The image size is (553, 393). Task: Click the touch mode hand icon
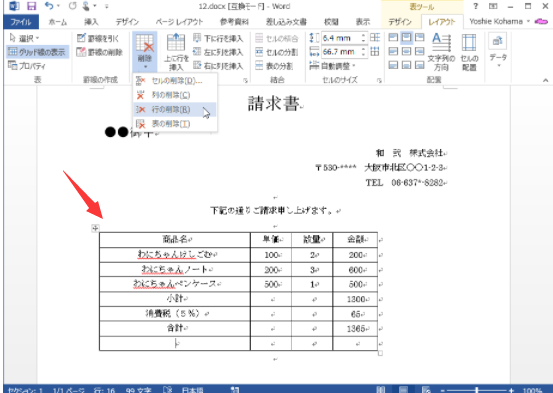click(x=86, y=6)
